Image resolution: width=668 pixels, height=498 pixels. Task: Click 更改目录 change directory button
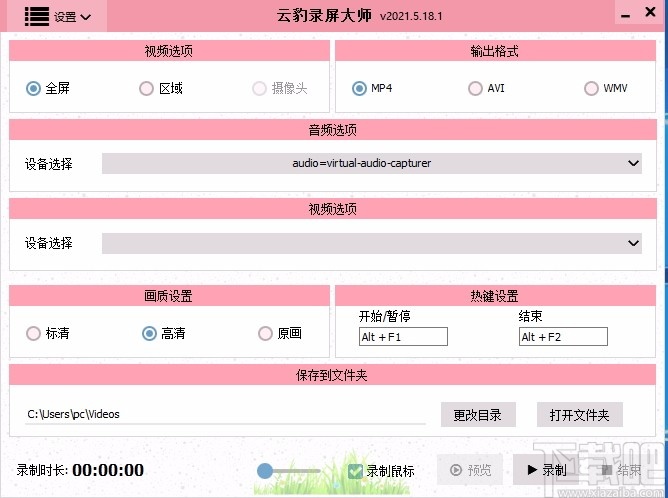tap(478, 415)
